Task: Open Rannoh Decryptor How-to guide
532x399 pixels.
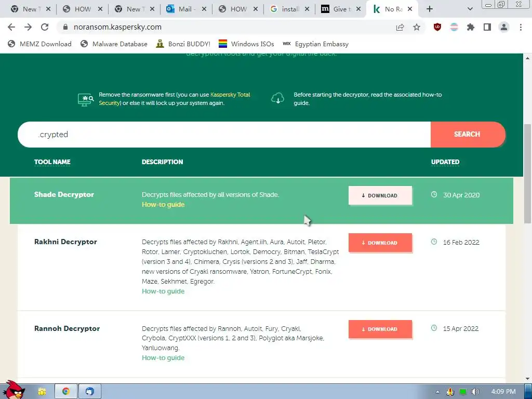Action: point(163,358)
